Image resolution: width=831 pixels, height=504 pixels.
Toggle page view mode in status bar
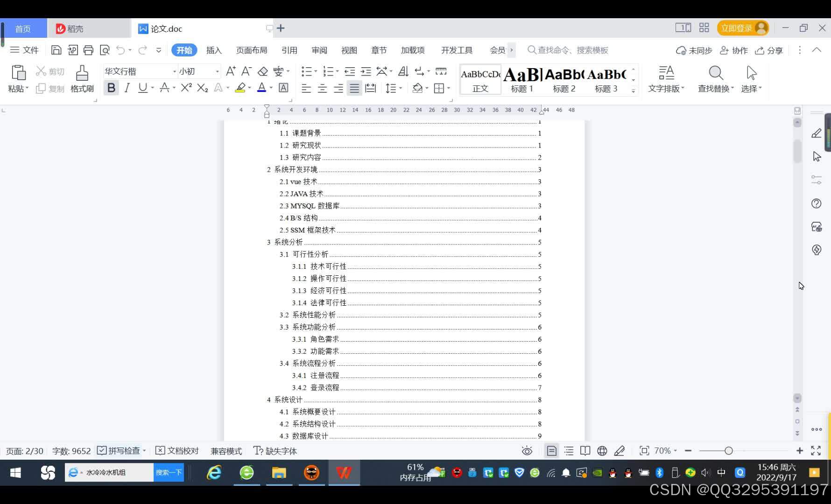(x=551, y=451)
